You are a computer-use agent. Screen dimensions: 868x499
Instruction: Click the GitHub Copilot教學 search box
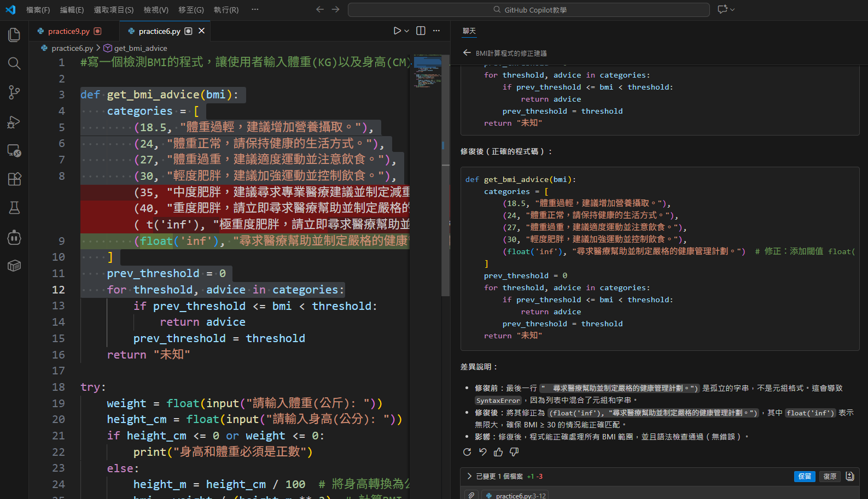tap(528, 10)
